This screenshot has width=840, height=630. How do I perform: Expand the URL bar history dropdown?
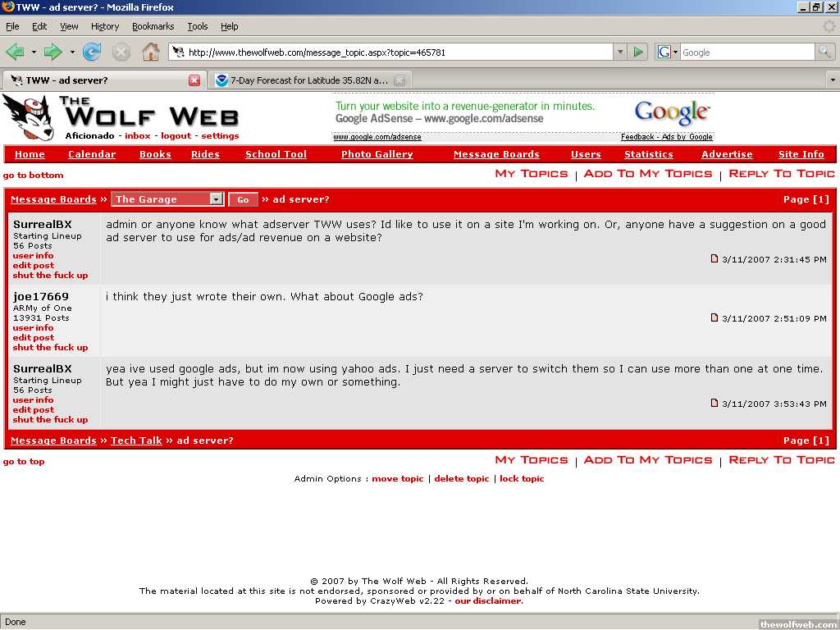619,52
